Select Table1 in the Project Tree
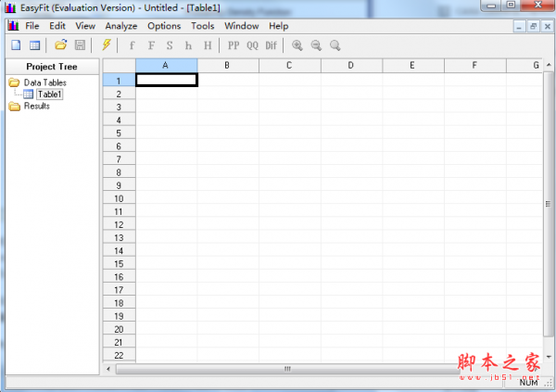556x392 pixels. [x=50, y=95]
